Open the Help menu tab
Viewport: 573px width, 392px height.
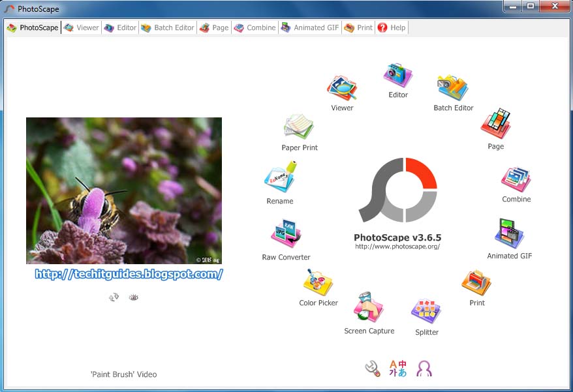pos(392,27)
